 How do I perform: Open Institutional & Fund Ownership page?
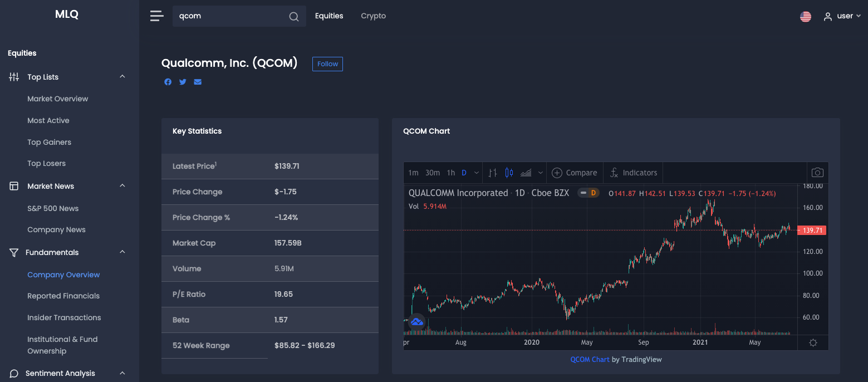tap(62, 345)
